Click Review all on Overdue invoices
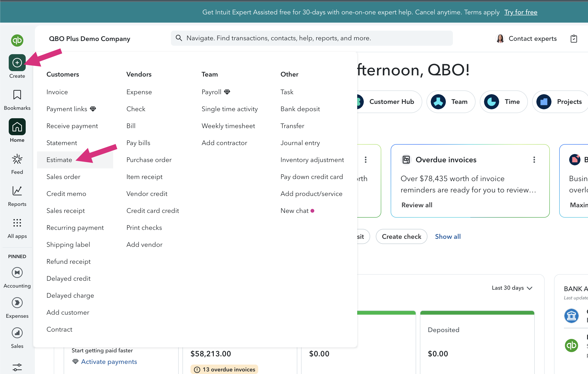Viewport: 588px width, 374px height. pos(417,205)
